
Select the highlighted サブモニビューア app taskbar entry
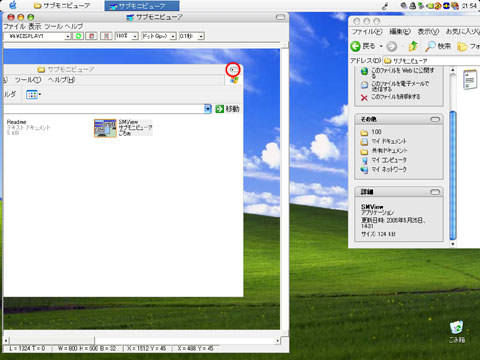pyautogui.click(x=142, y=6)
